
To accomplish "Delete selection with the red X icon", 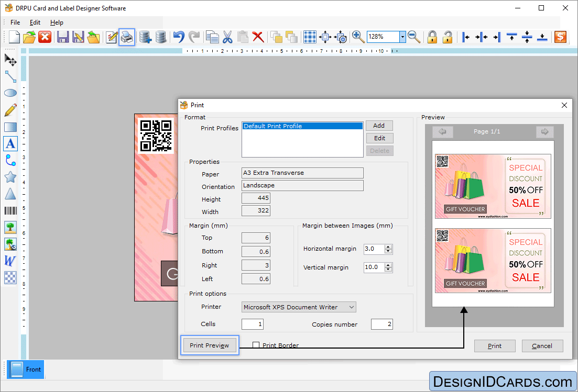I will [258, 37].
